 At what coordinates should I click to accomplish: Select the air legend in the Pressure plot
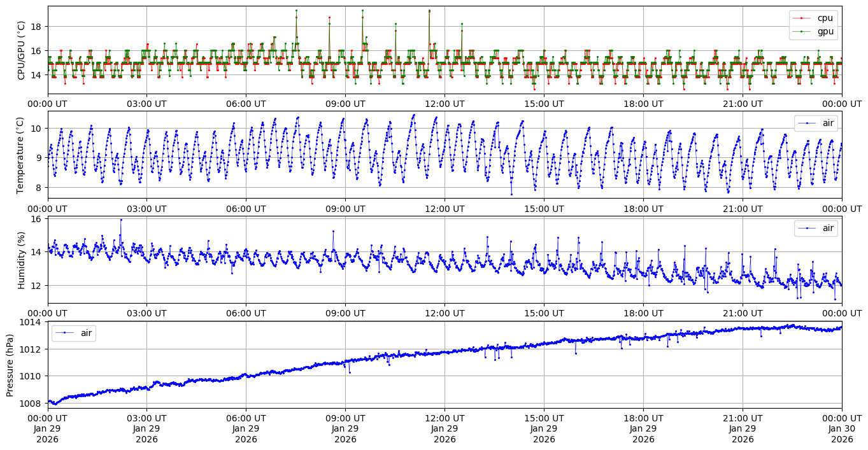pos(85,333)
